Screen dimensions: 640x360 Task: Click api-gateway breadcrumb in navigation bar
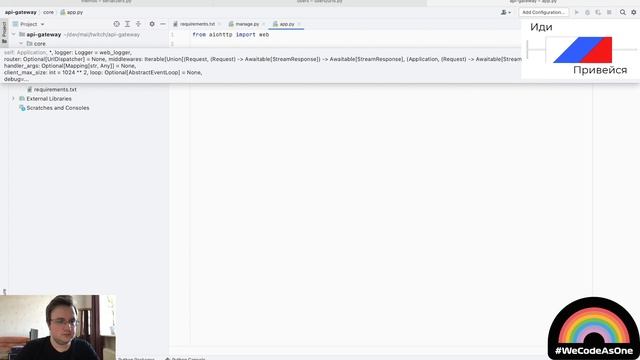pos(20,12)
